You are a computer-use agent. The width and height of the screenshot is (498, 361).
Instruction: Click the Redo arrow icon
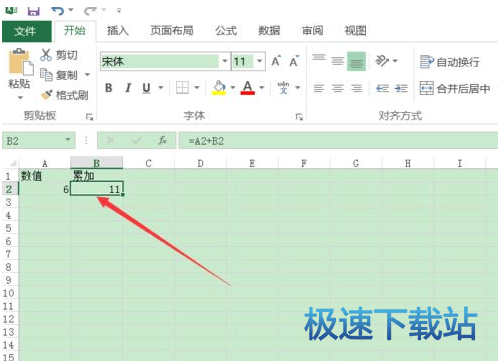click(90, 11)
